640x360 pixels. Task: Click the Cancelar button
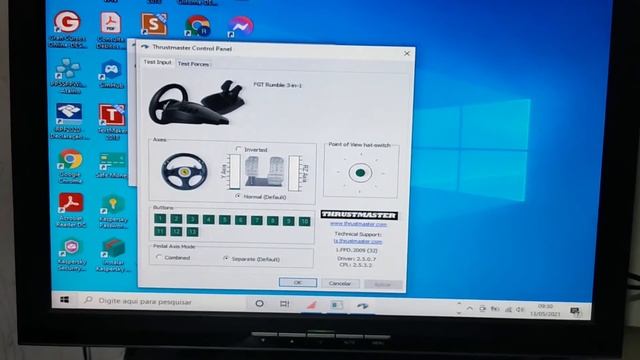pos(340,283)
